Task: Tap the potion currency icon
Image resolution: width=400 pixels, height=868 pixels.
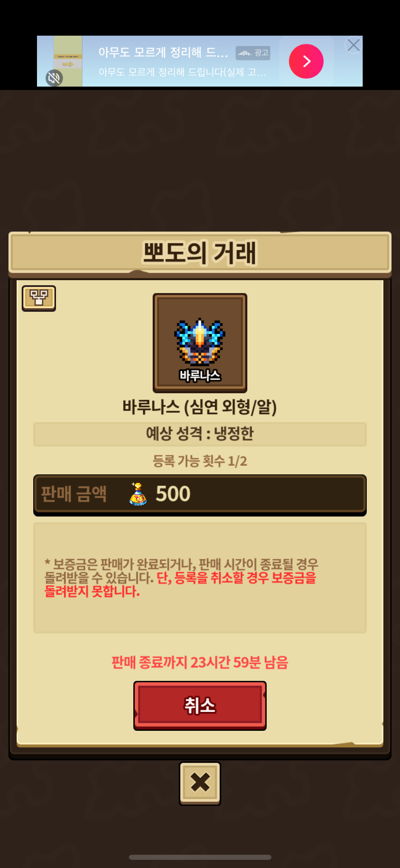Action: (x=138, y=494)
